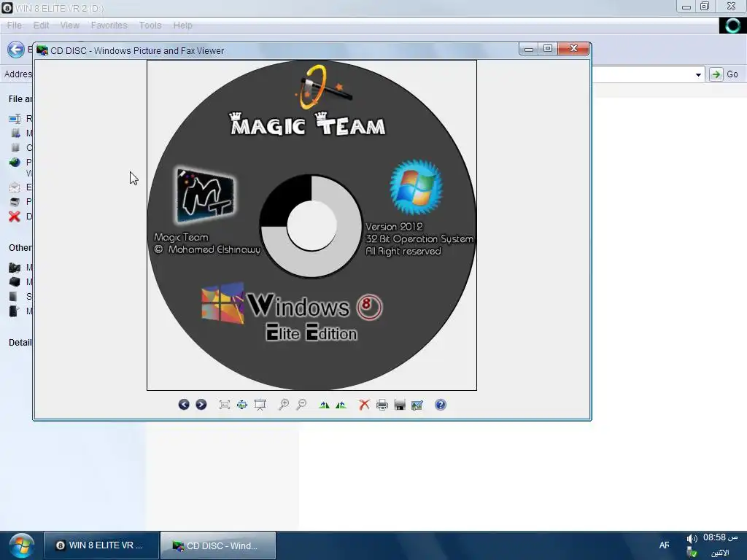Click the AR language indicator in taskbar
Viewport: 747px width, 560px height.
point(664,545)
